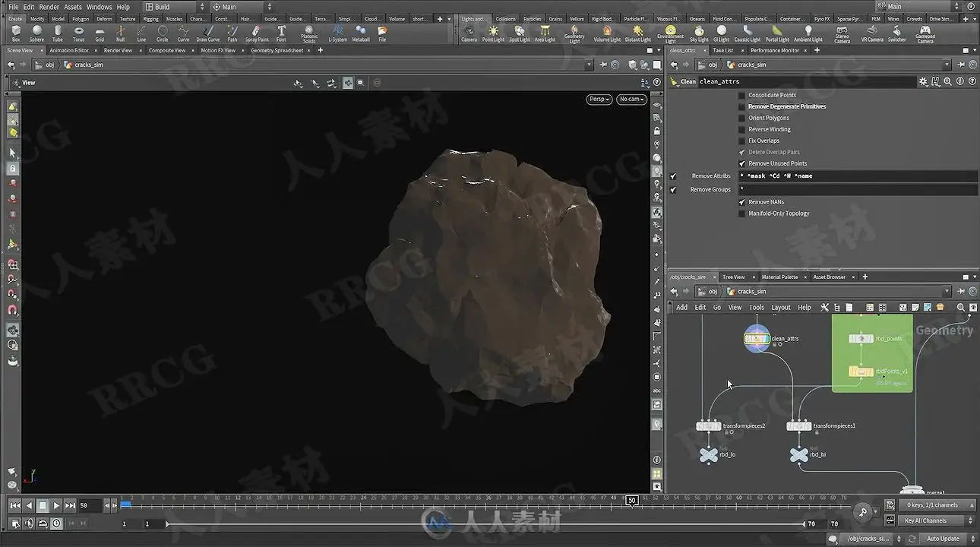Screen dimensions: 980x547
Task: Choose the Spray Paint shelf tool
Action: click(257, 33)
